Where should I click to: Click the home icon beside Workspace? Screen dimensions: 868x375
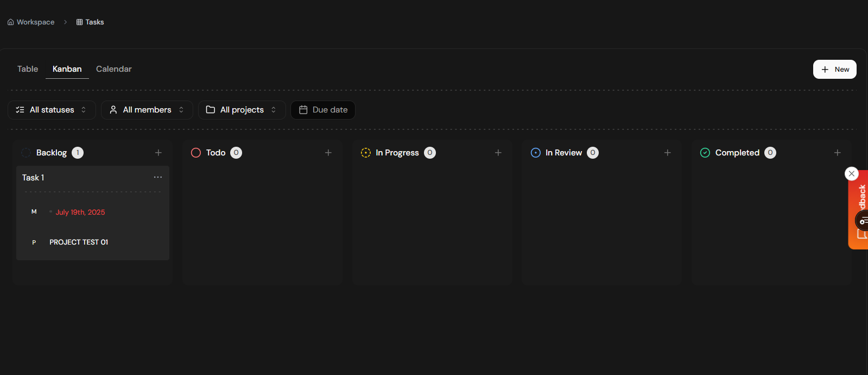10,22
